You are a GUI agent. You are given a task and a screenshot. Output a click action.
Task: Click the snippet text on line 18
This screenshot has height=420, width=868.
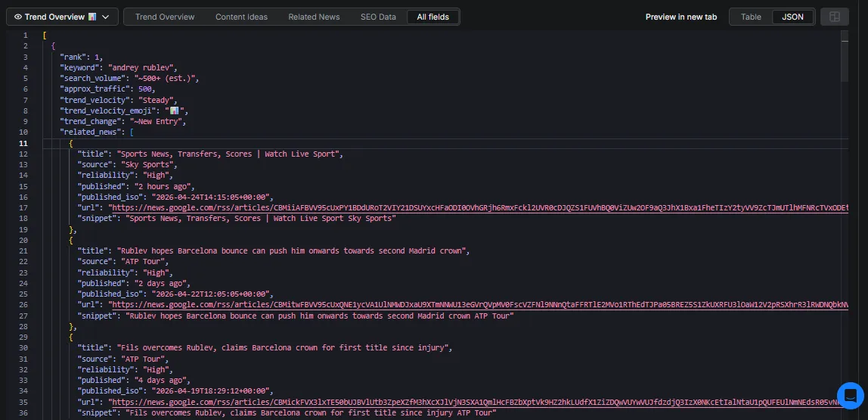(x=260, y=219)
